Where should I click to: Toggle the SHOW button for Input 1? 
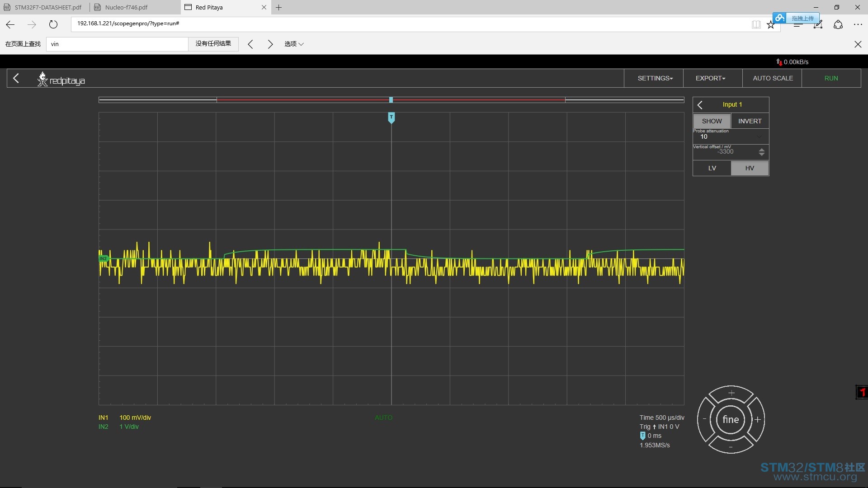click(x=712, y=121)
